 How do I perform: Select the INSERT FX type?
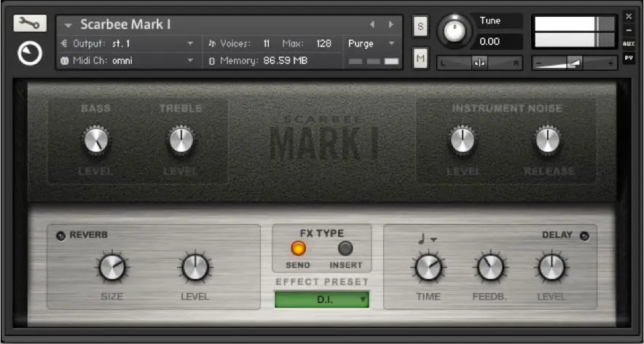(345, 249)
